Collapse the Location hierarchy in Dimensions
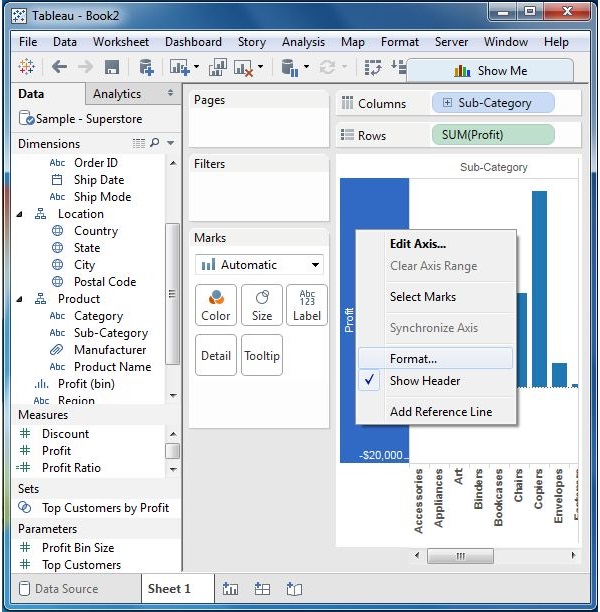This screenshot has width=600, height=612. tap(22, 214)
